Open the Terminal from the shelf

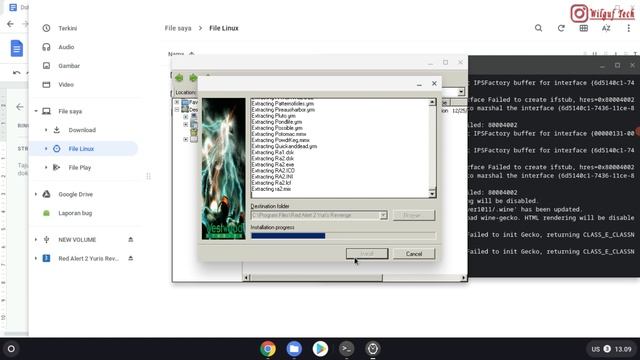(347, 349)
